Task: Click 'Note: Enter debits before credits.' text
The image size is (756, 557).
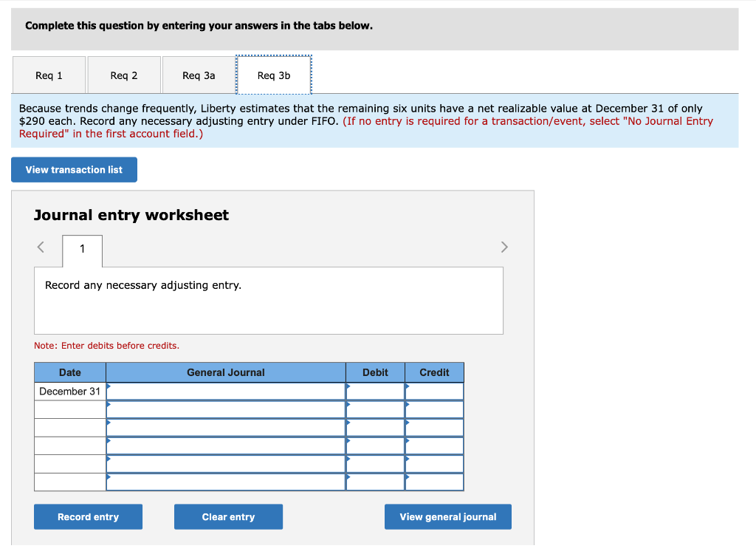Action: [106, 346]
